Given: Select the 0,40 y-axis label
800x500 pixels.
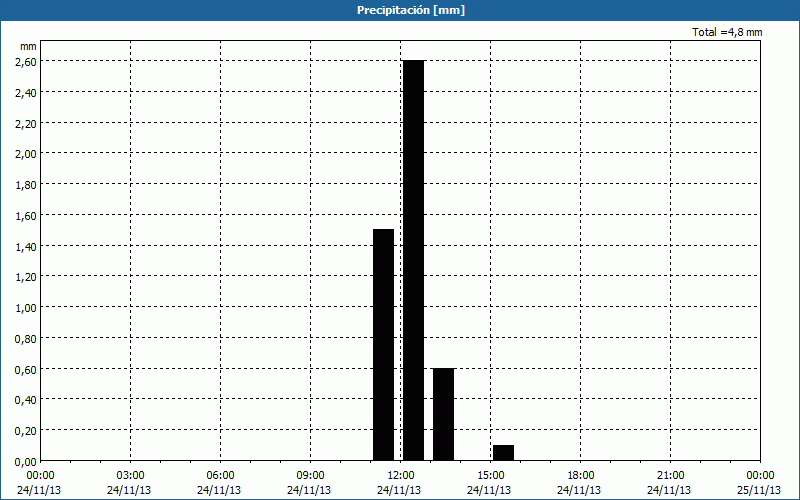Looking at the screenshot, I should [x=27, y=400].
